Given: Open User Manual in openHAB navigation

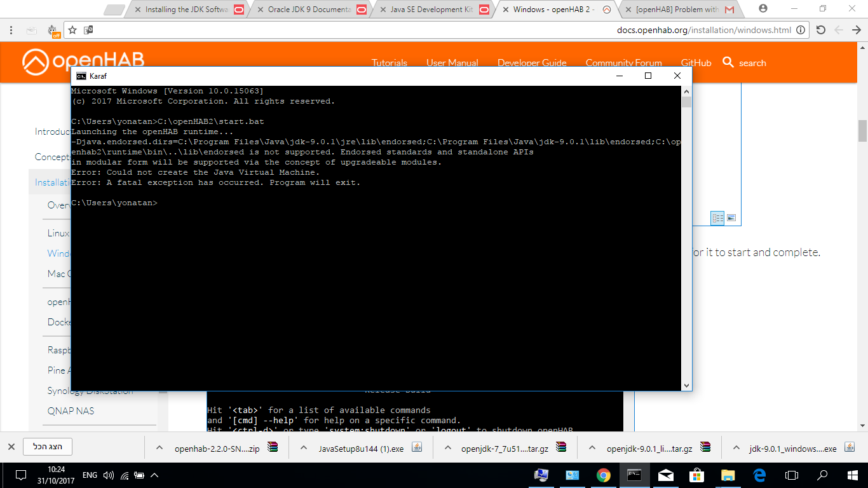Looking at the screenshot, I should (x=452, y=63).
